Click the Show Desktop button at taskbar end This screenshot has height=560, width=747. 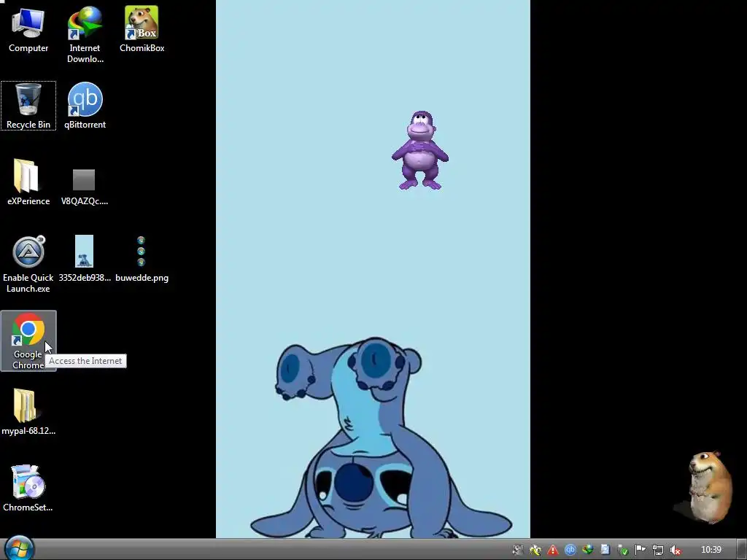pos(741,550)
